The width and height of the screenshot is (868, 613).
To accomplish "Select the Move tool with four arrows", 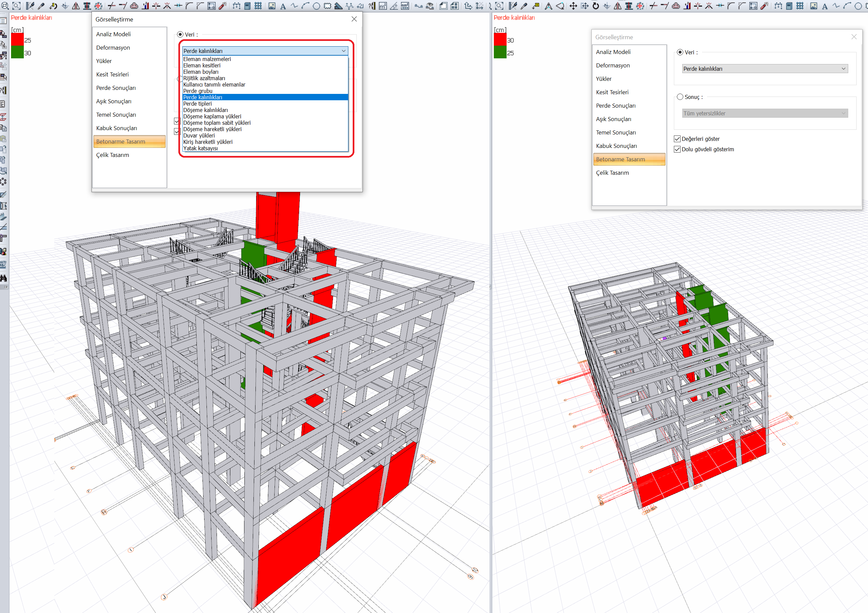I will tap(573, 6).
